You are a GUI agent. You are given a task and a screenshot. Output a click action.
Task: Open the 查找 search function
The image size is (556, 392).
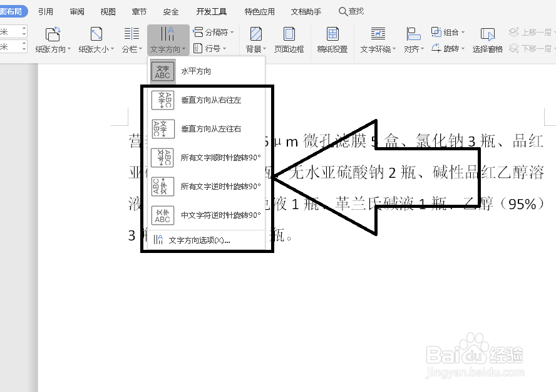pyautogui.click(x=351, y=11)
